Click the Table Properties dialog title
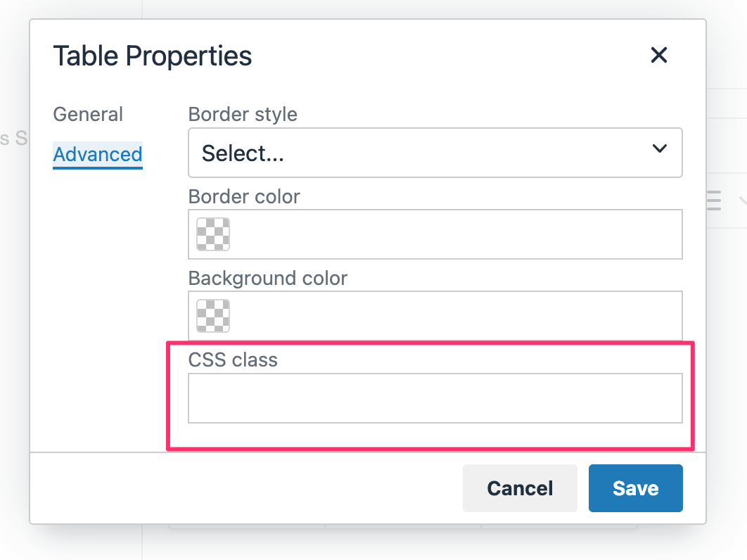The image size is (747, 560). pos(152,56)
